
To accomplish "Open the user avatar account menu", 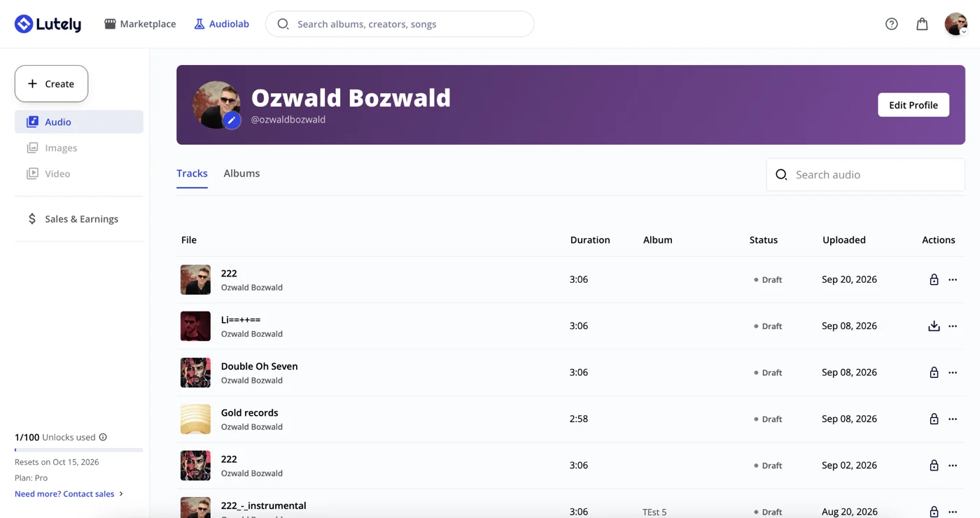I will 955,24.
